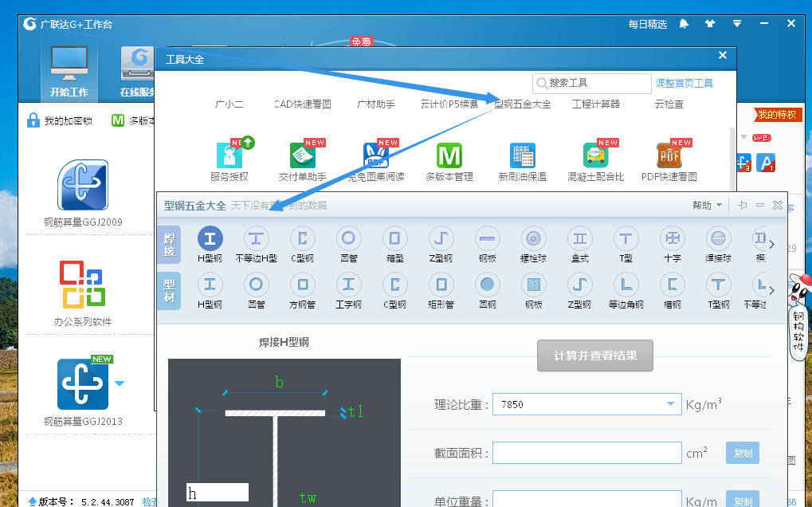The width and height of the screenshot is (812, 507).
Task: Click 调整首页工具 link
Action: click(x=684, y=84)
